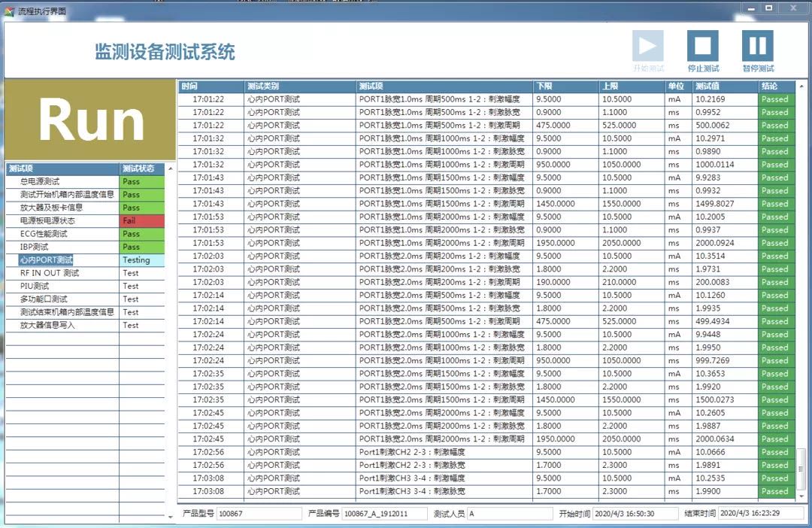Close the 流程执行界面 window

coord(793,8)
